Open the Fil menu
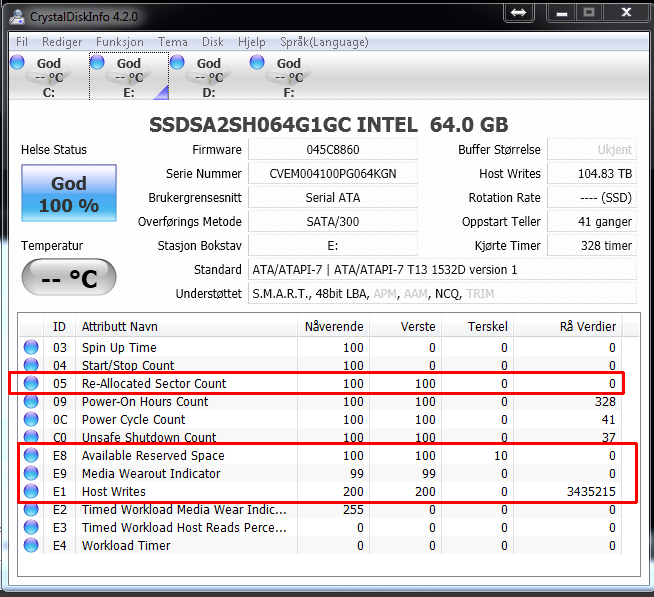654x597 pixels. pos(22,42)
